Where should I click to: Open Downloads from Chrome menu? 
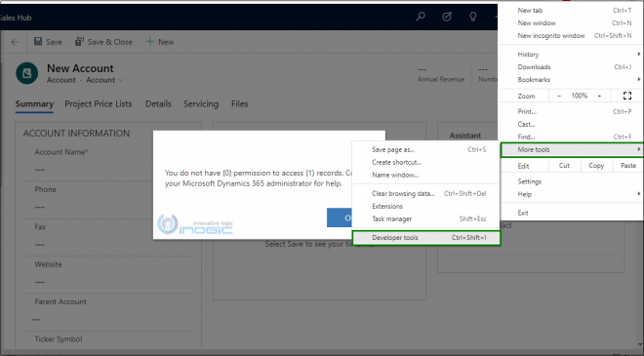[571, 67]
